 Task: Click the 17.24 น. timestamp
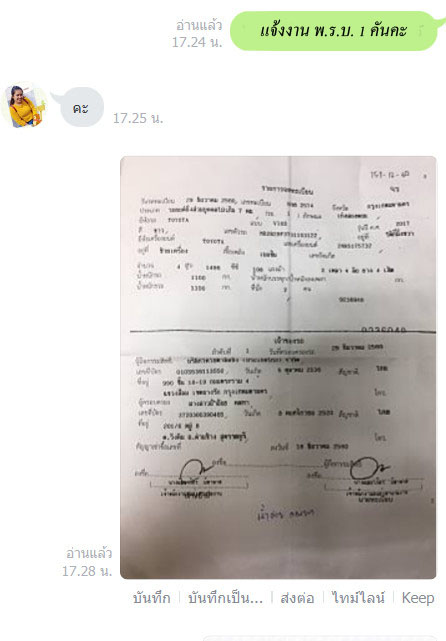(x=197, y=42)
